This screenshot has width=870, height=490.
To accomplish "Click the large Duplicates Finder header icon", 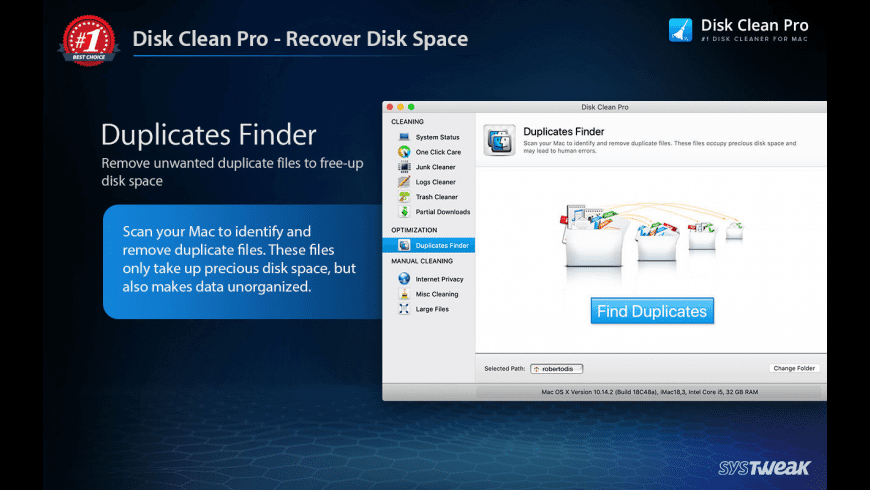I will point(499,140).
